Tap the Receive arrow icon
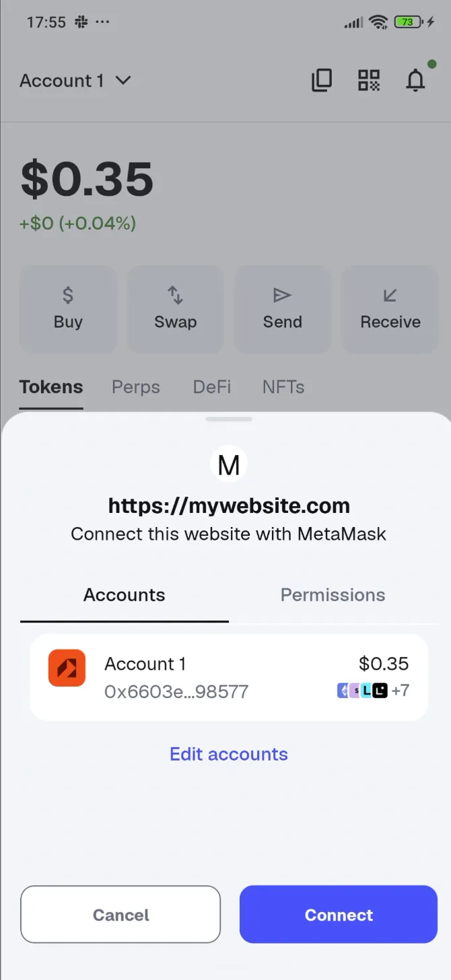Viewport: 451px width, 980px height. (389, 294)
